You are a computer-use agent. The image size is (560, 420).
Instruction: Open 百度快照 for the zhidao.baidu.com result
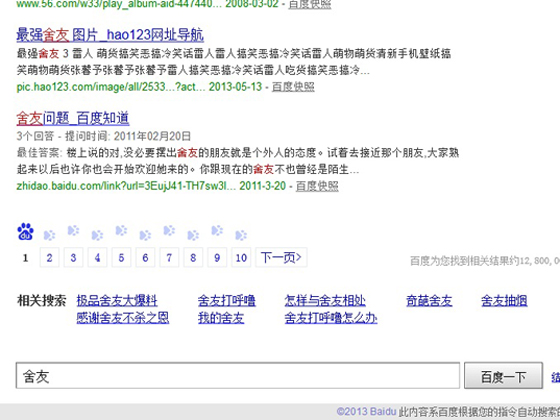tap(317, 186)
